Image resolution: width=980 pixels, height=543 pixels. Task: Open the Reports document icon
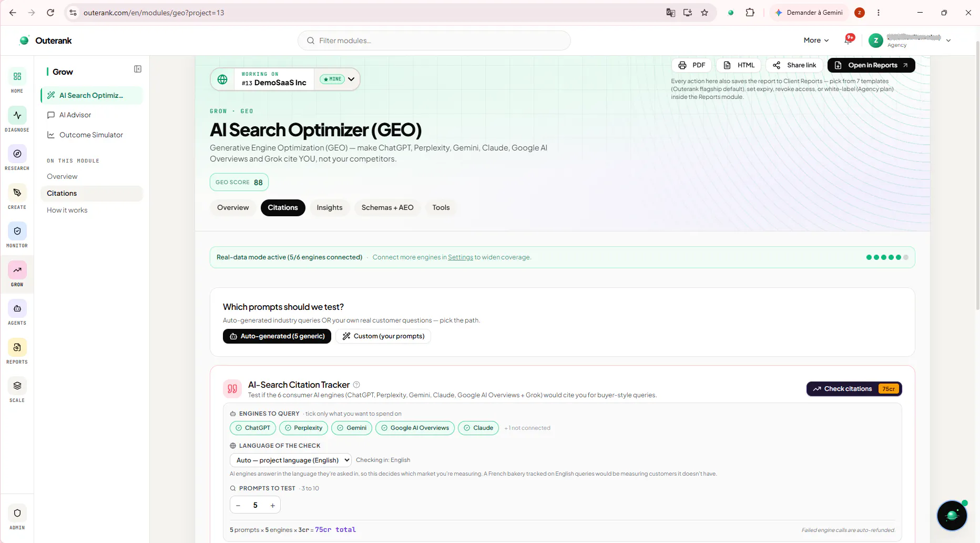pos(17,347)
